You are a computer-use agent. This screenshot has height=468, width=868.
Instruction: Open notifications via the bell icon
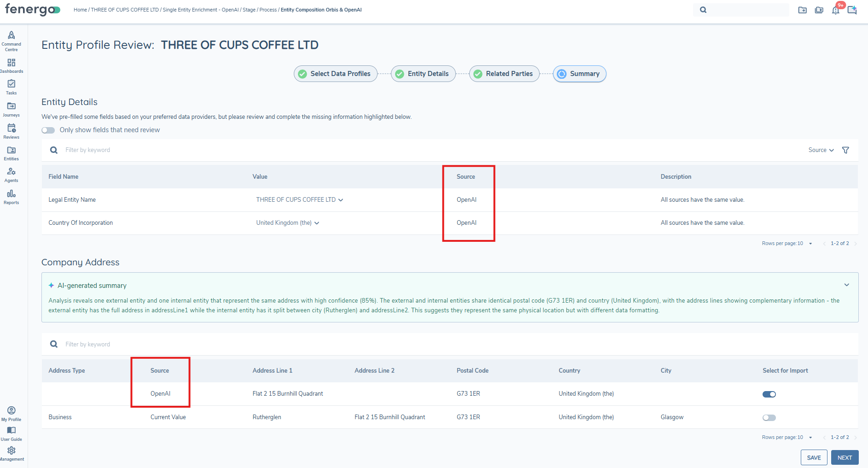coord(836,10)
